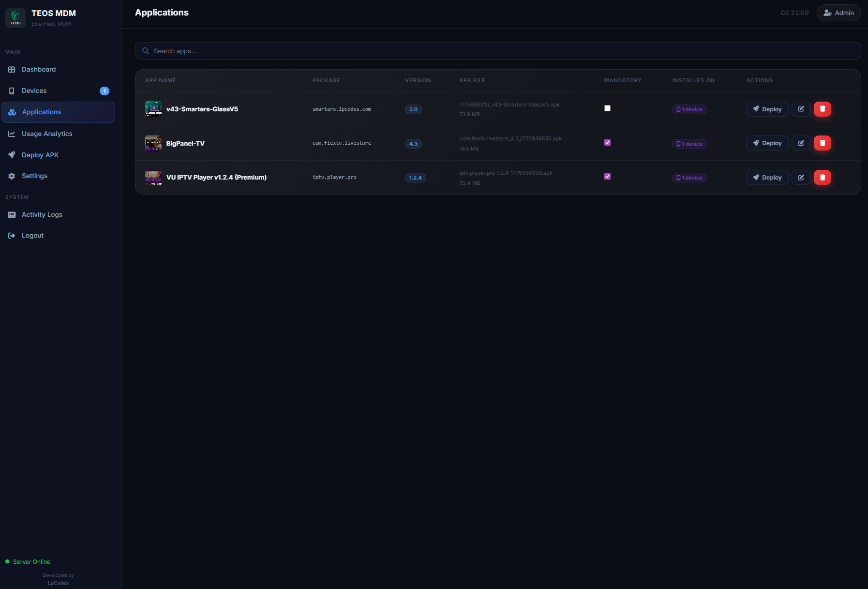Open Usage Analytics section
868x589 pixels.
pyautogui.click(x=47, y=134)
